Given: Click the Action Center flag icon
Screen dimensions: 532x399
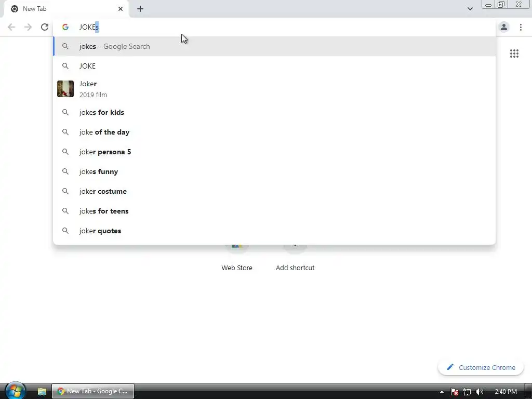Looking at the screenshot, I should pyautogui.click(x=455, y=392).
